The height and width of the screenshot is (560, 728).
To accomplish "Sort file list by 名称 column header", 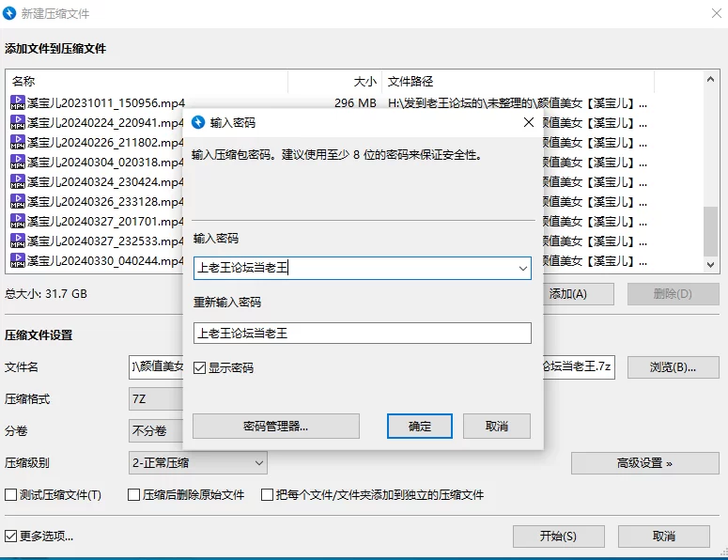I will coord(147,82).
